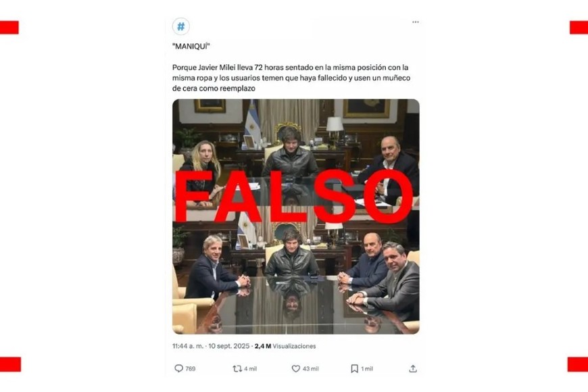
Task: Click the reply speech bubble icon
Action: click(179, 368)
